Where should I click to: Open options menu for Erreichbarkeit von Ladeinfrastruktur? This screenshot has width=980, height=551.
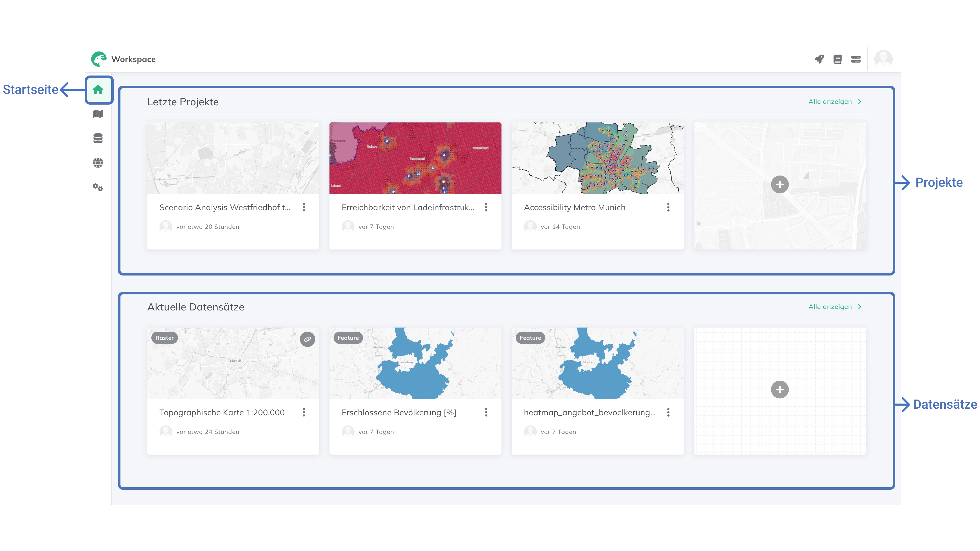(486, 207)
